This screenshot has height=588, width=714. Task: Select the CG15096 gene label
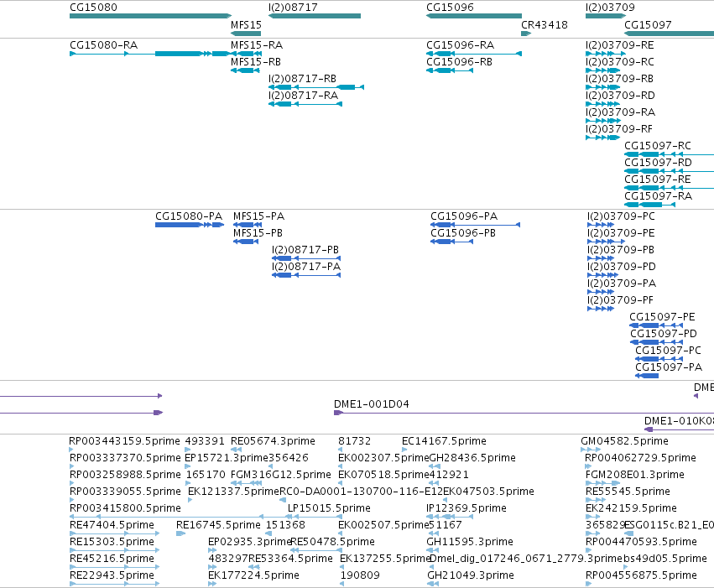(450, 8)
